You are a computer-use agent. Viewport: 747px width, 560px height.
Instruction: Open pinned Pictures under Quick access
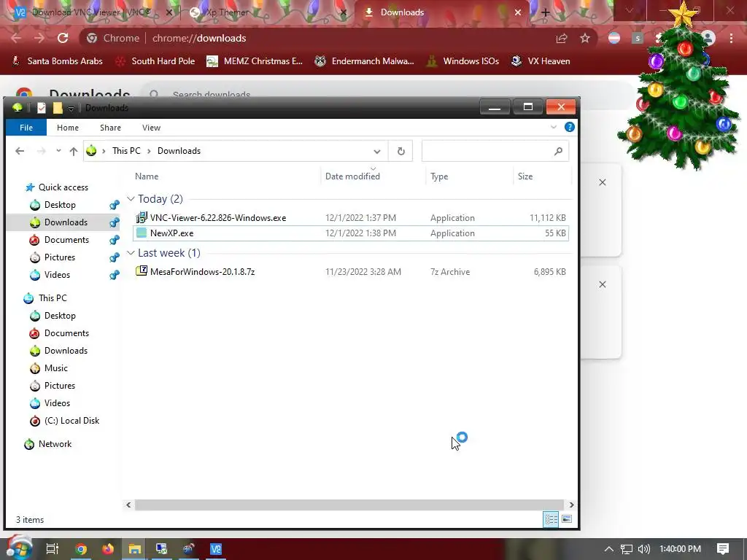(x=60, y=257)
